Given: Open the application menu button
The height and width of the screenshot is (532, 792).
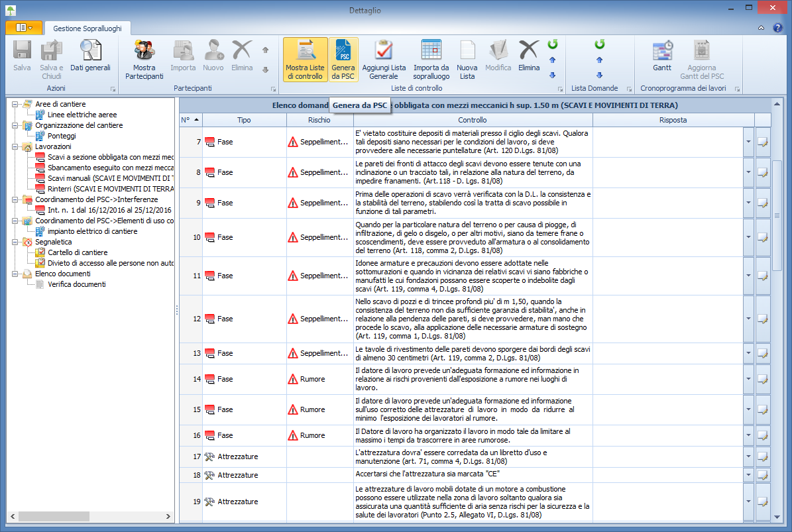Looking at the screenshot, I should pyautogui.click(x=24, y=28).
